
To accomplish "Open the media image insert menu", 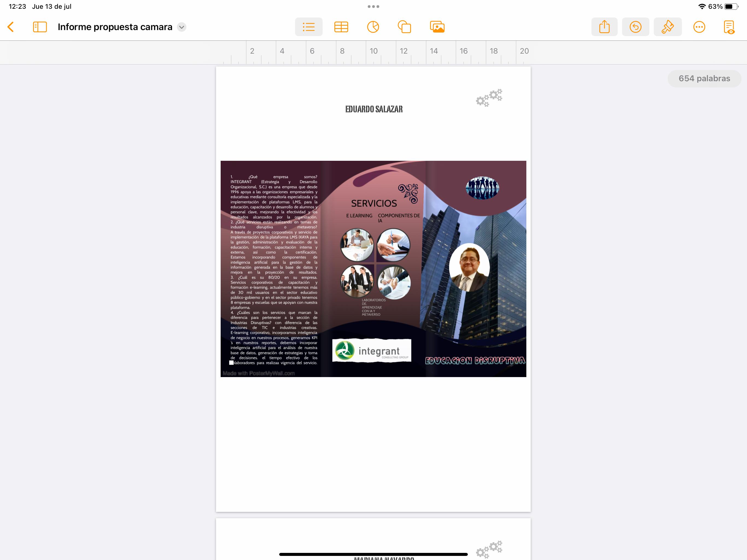I will [437, 27].
